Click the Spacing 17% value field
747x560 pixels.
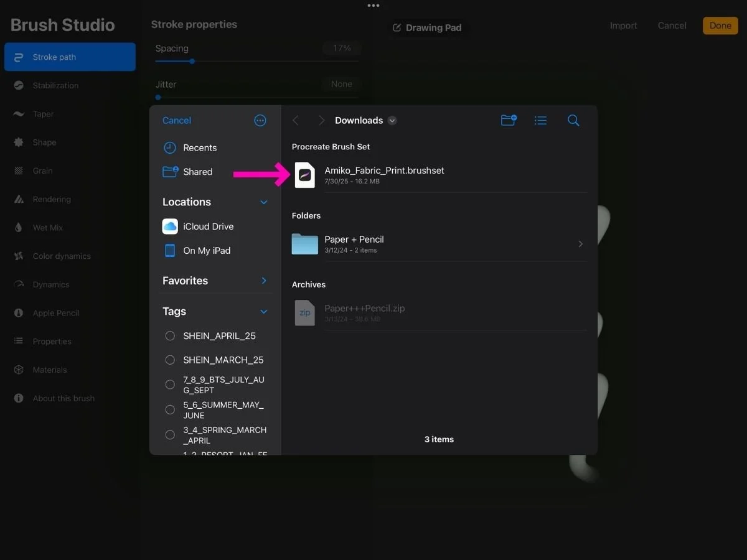342,48
